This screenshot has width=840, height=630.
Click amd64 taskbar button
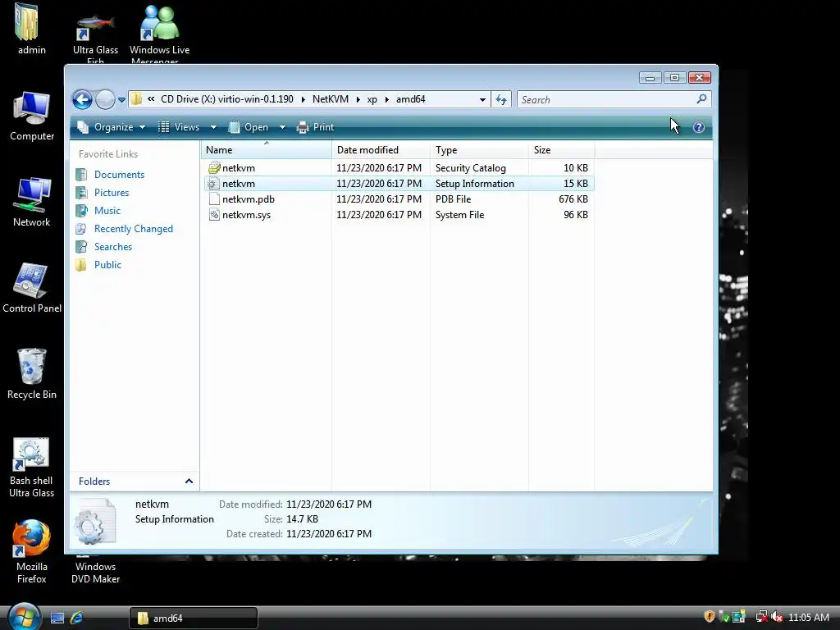194,618
